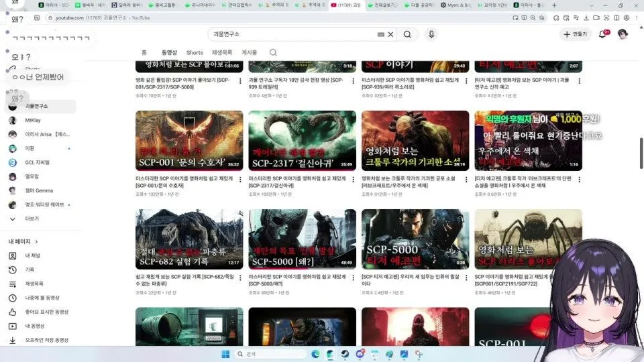Click the search magnifier button next to the search box
This screenshot has height=362, width=644.
(x=407, y=34)
